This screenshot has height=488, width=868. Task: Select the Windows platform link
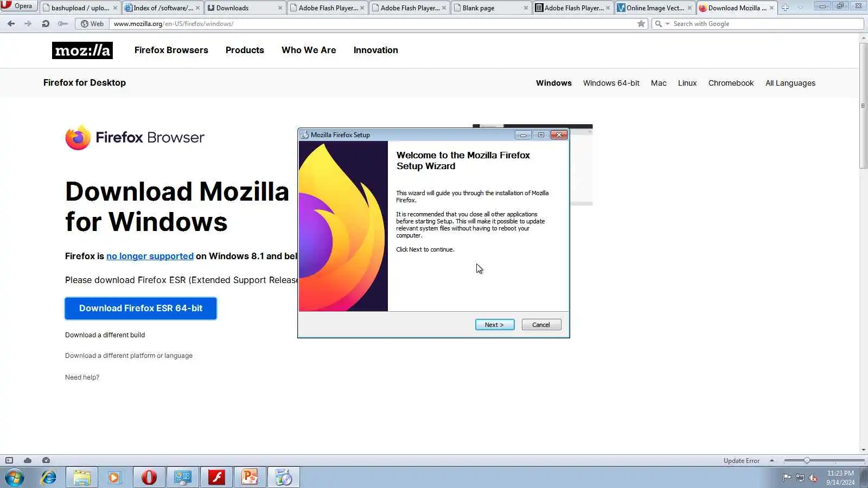554,83
